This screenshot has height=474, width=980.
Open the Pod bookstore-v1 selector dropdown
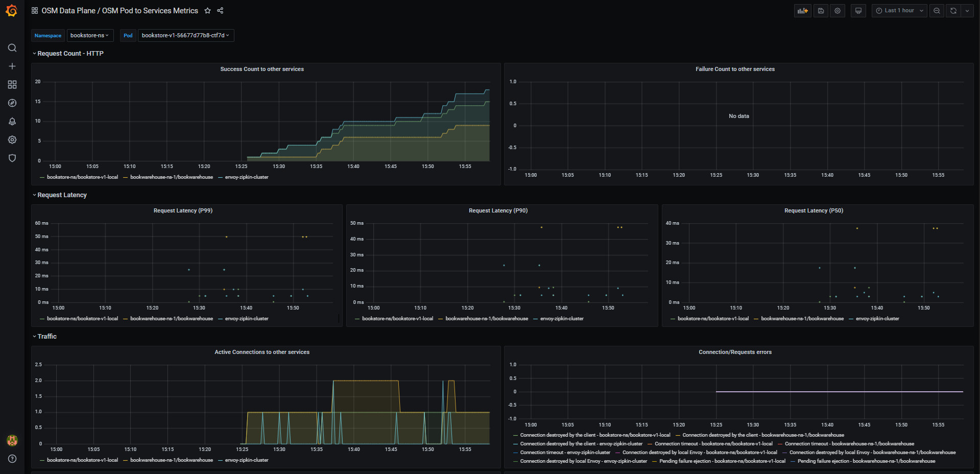(x=185, y=35)
